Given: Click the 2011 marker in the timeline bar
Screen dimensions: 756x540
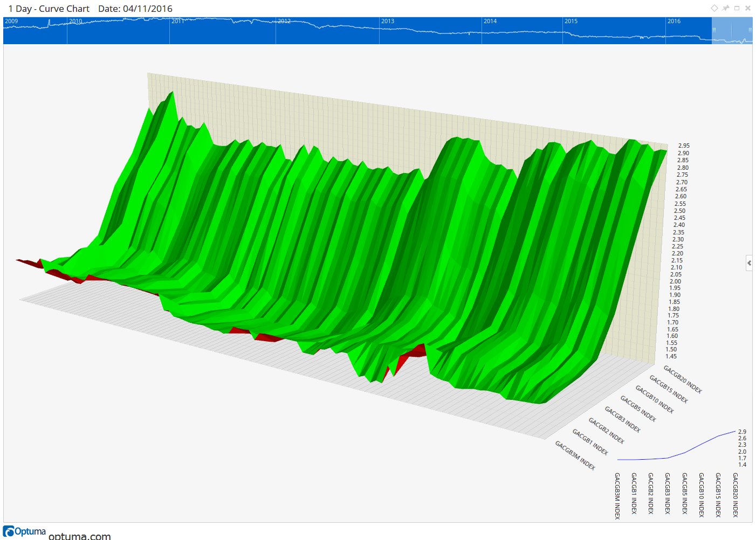Looking at the screenshot, I should 177,22.
